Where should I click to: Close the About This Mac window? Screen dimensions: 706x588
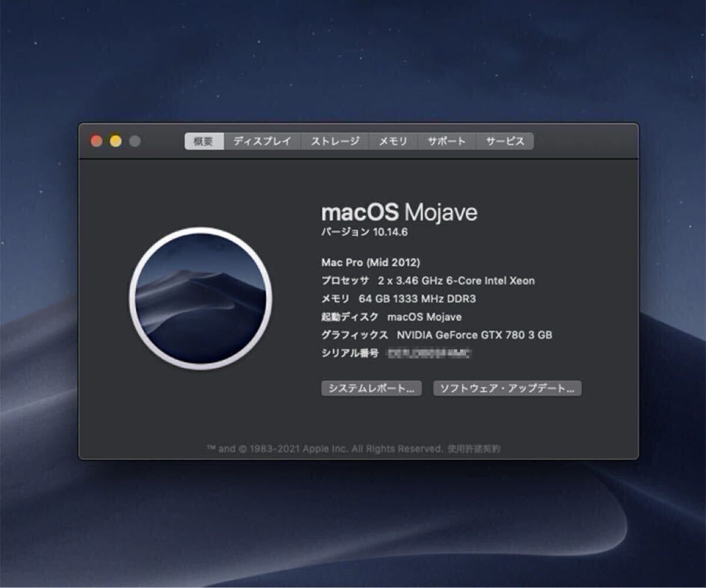click(96, 141)
